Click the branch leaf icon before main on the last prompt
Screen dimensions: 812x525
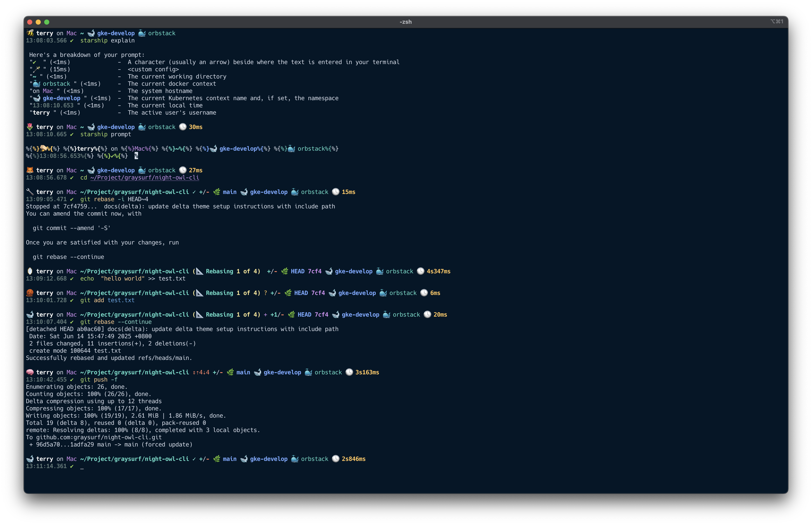tap(217, 459)
